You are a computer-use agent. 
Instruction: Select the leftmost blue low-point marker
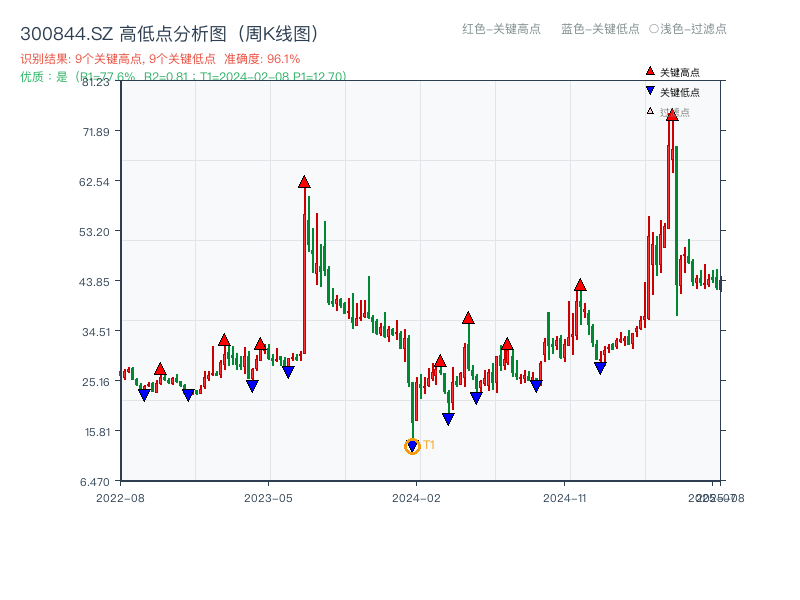point(143,392)
